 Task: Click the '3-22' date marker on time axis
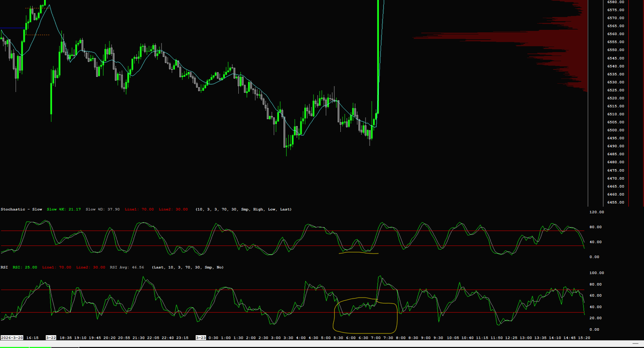pyautogui.click(x=51, y=338)
